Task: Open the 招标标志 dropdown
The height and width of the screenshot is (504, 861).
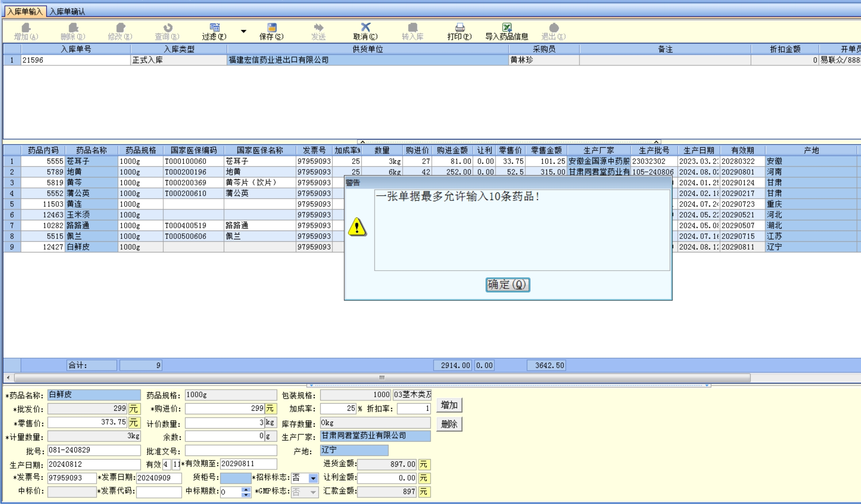Action: [x=313, y=478]
